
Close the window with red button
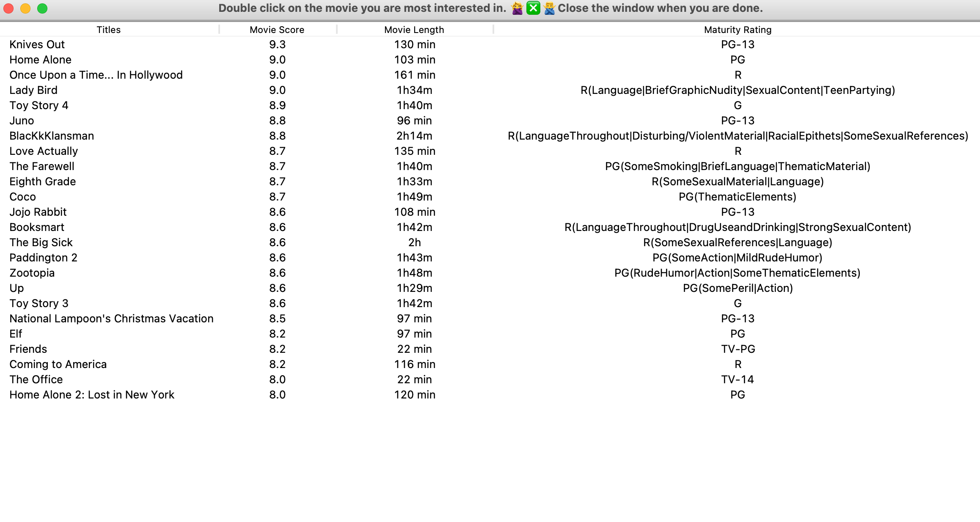[8, 8]
